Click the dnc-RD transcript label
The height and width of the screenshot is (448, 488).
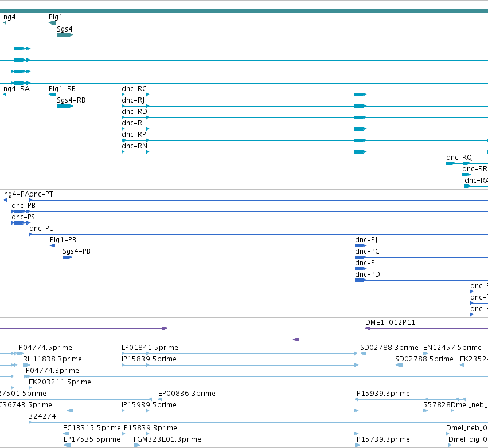tap(134, 112)
